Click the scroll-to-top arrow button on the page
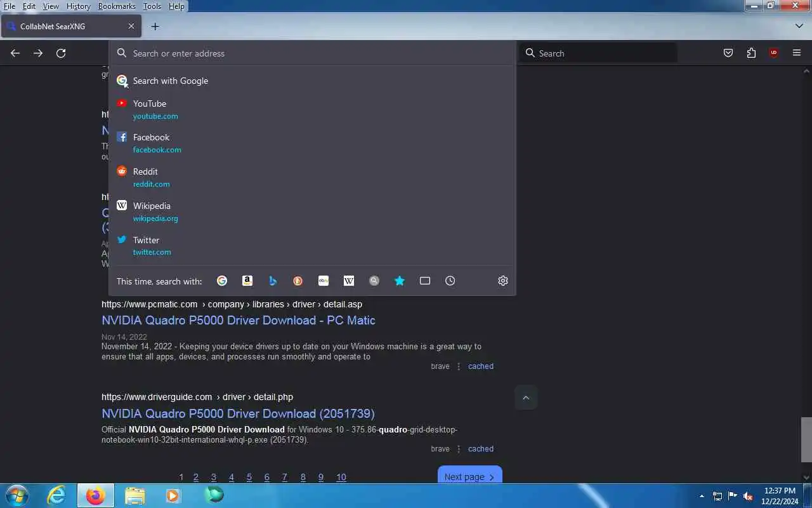The image size is (812, 508). pyautogui.click(x=526, y=398)
